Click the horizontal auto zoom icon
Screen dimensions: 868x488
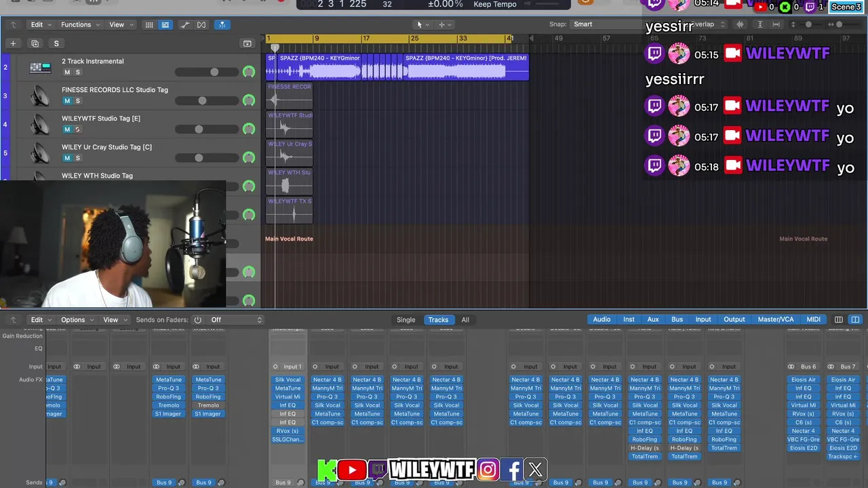[776, 24]
